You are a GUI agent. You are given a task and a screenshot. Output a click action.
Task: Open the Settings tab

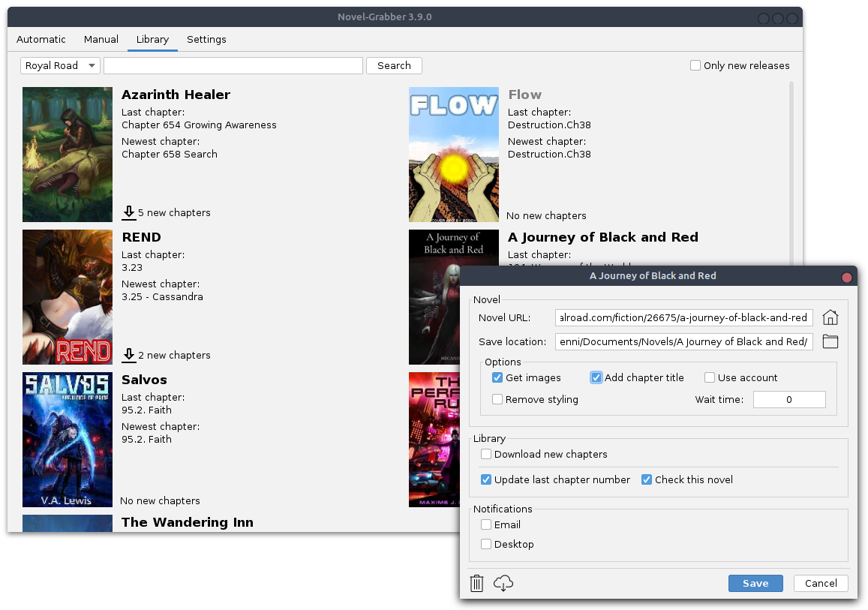point(206,39)
